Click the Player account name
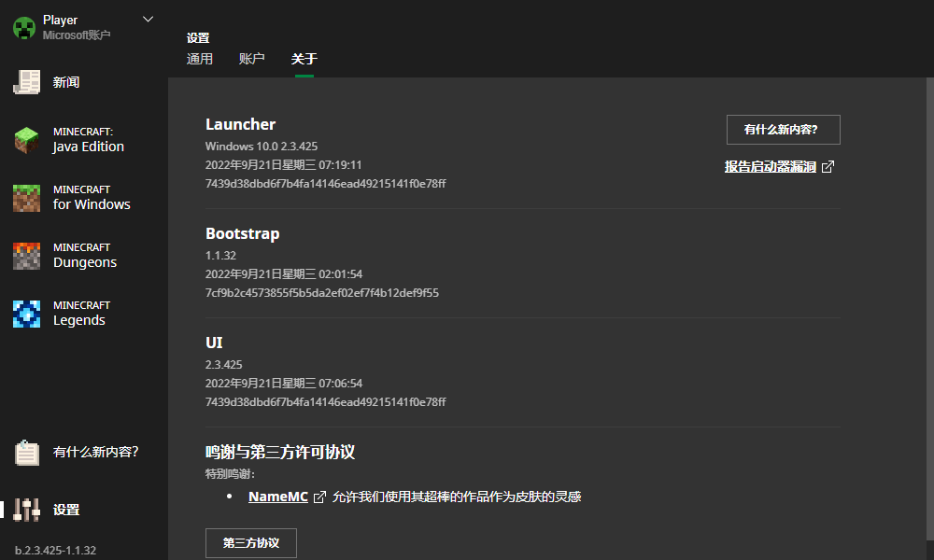Image resolution: width=934 pixels, height=560 pixels. coord(60,19)
